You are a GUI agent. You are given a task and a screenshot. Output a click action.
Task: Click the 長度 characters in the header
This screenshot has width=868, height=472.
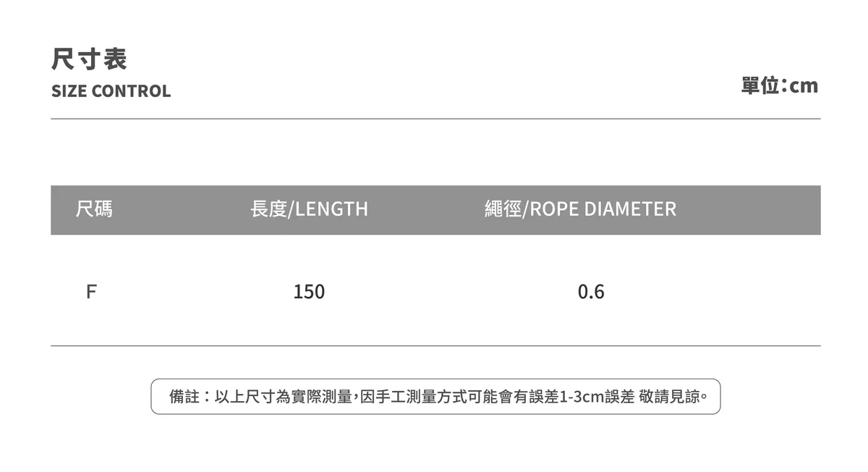[268, 209]
